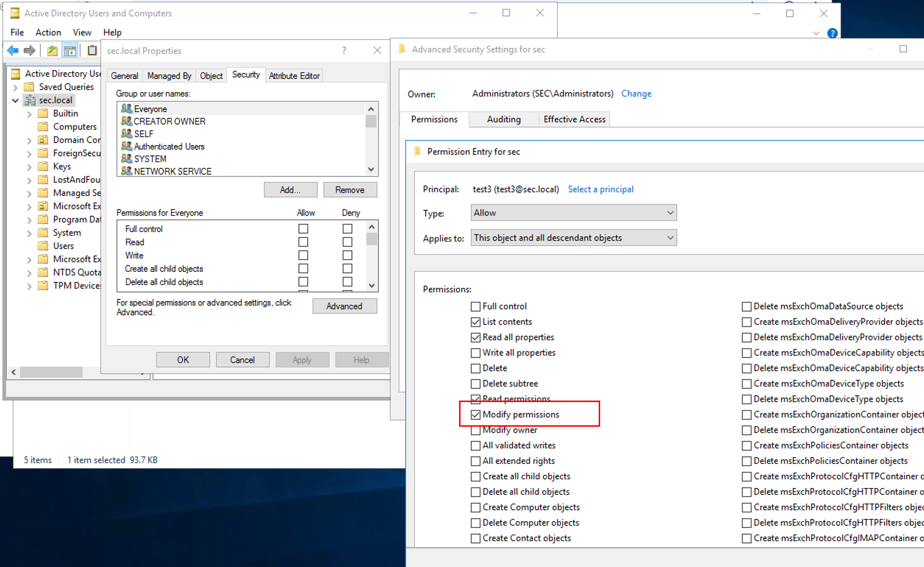Open the Type dropdown set to Allow
Viewport: 924px width, 567px height.
coord(573,213)
